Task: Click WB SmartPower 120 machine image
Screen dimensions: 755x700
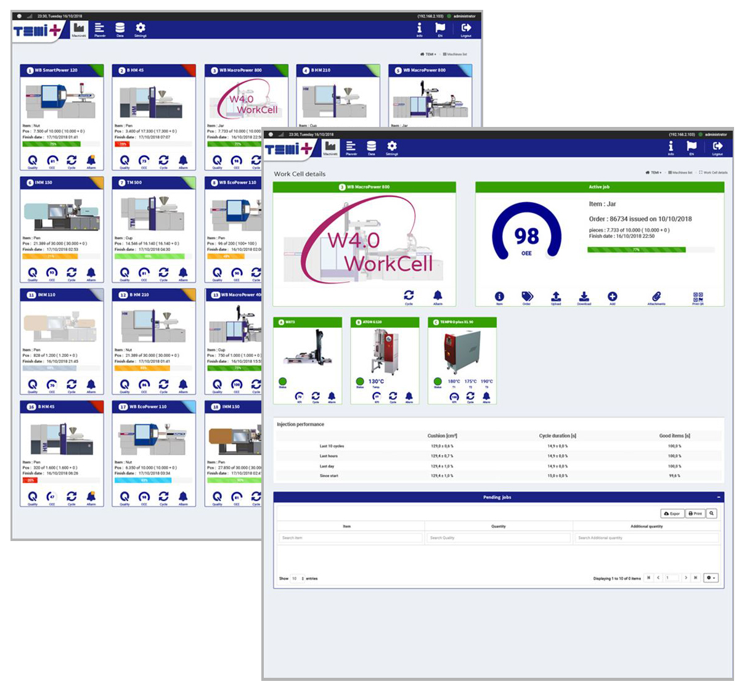Action: pyautogui.click(x=61, y=102)
